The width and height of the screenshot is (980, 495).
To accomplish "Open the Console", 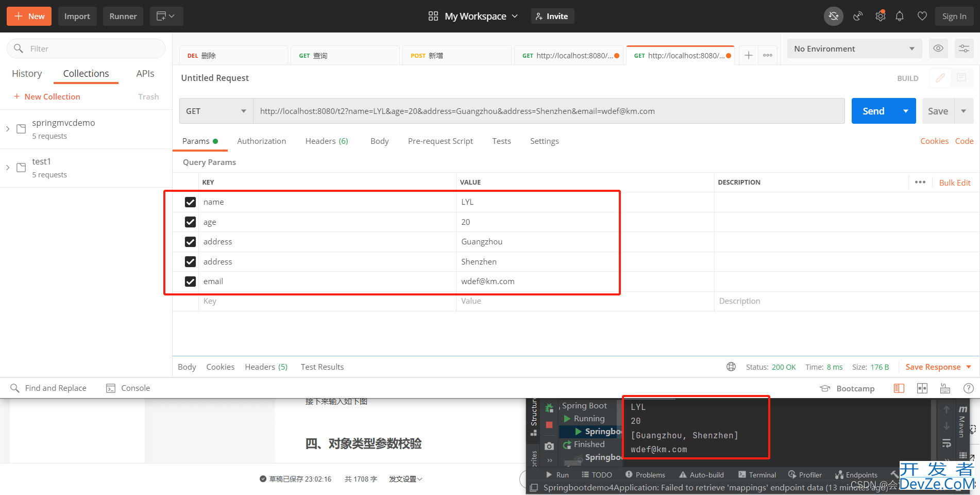I will (128, 388).
